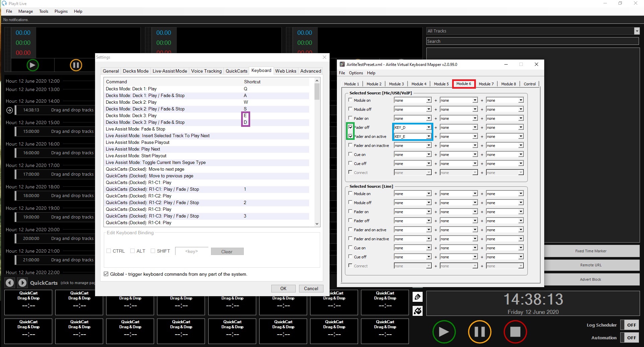Expand the KEY_E key dropdown
The height and width of the screenshot is (347, 644).
[429, 137]
